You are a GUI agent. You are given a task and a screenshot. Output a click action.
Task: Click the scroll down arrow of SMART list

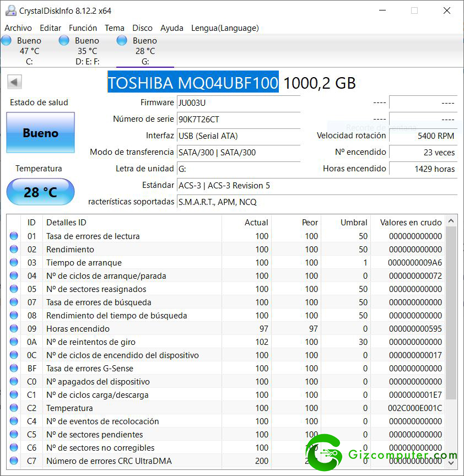[451, 463]
